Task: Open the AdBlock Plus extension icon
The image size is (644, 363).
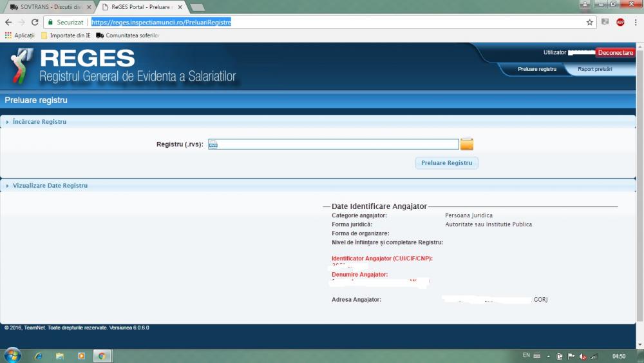Action: click(620, 22)
